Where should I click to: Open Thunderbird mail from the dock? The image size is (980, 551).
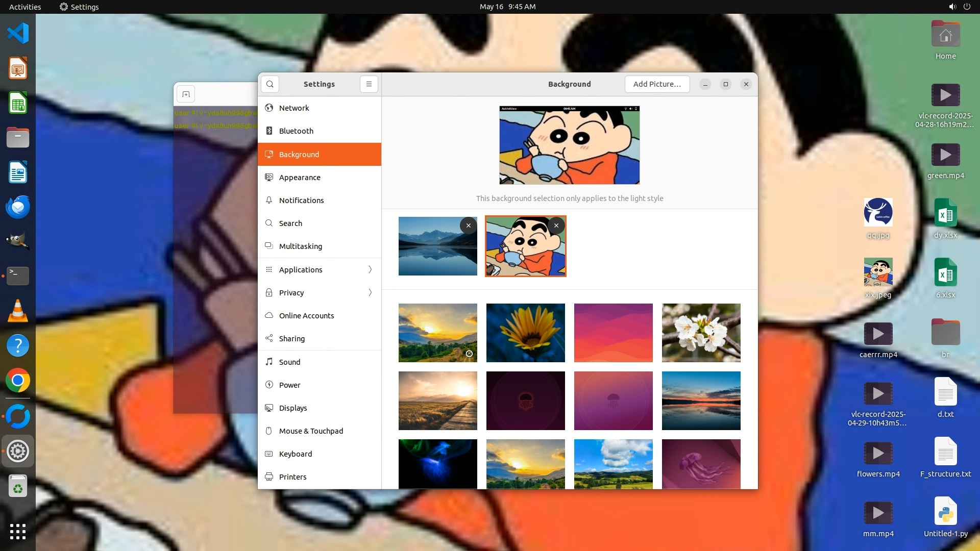coord(18,207)
